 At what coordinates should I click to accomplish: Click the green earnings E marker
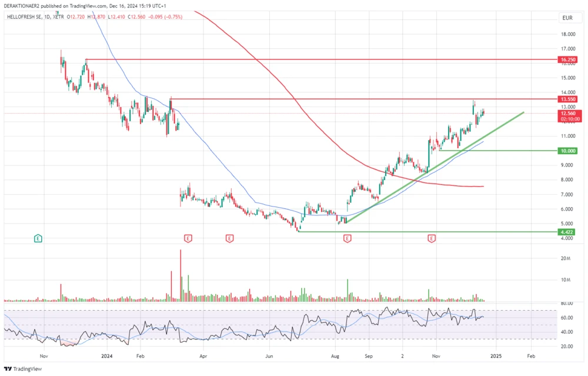(38, 238)
